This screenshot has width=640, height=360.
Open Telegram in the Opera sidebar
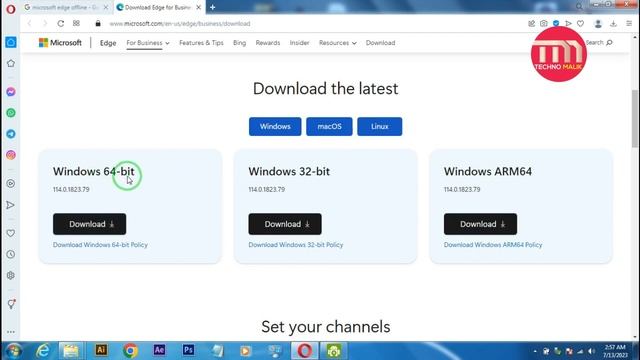(x=11, y=134)
